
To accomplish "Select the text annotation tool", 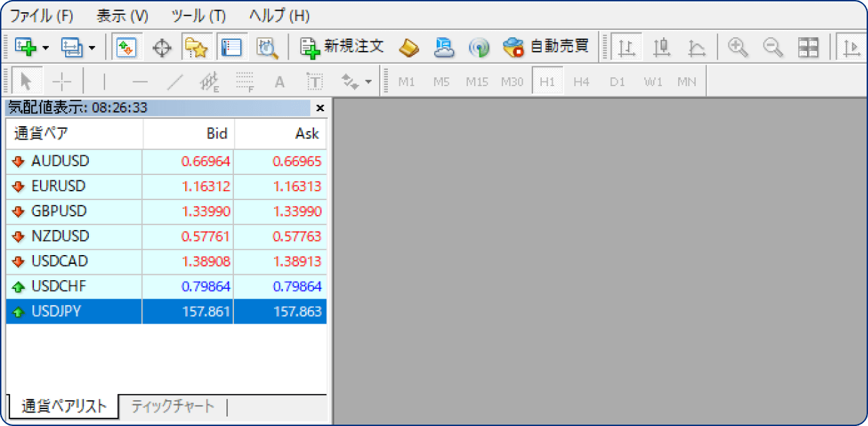I will coord(279,81).
